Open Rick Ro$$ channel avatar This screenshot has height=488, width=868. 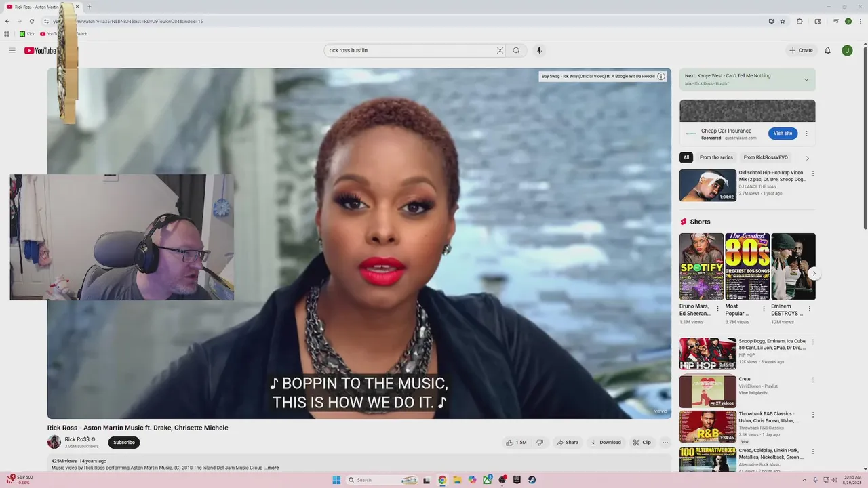pyautogui.click(x=54, y=442)
